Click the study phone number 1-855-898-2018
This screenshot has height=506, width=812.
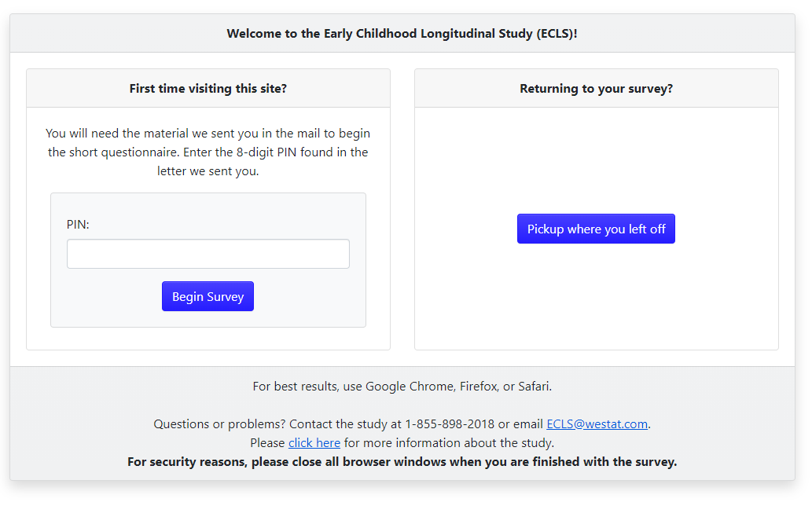point(450,424)
